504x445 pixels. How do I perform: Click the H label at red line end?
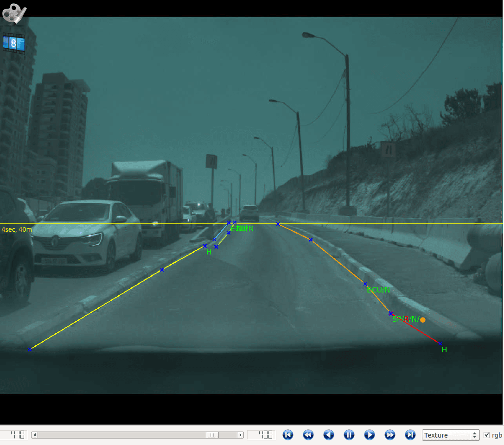[444, 350]
